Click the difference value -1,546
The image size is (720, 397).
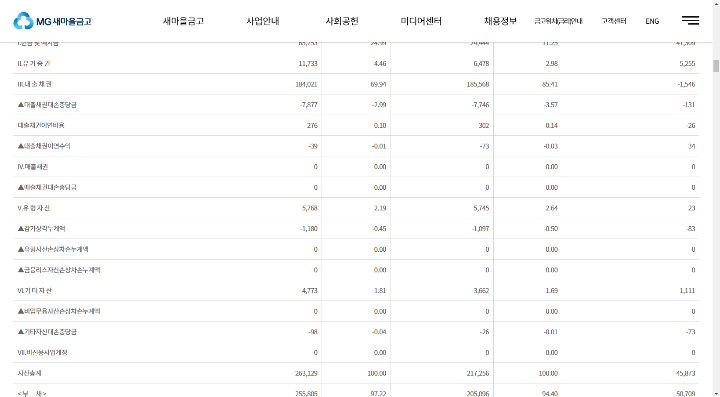[x=686, y=84]
